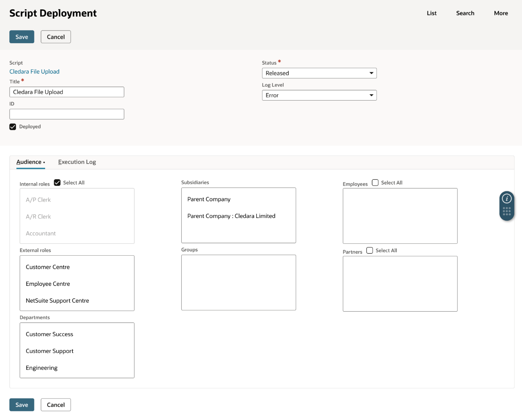Viewport: 522px width, 420px height.
Task: Click the empty Partners list box
Action: (400, 284)
